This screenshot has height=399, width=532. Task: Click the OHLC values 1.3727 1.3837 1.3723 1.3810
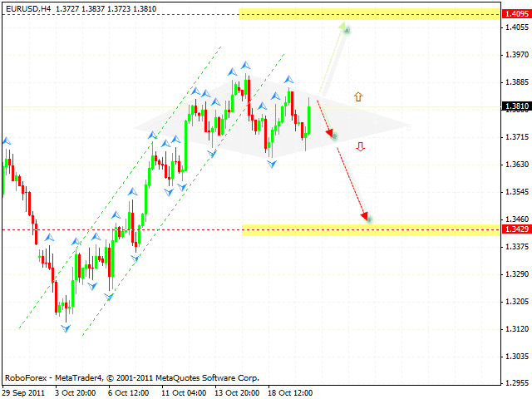(106, 9)
